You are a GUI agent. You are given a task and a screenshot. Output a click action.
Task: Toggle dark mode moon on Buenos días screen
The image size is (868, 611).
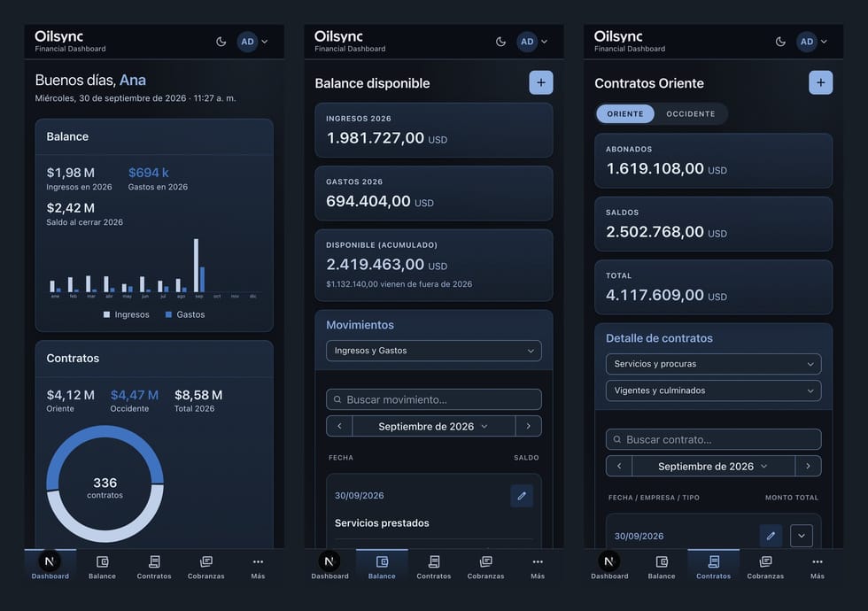coord(221,42)
